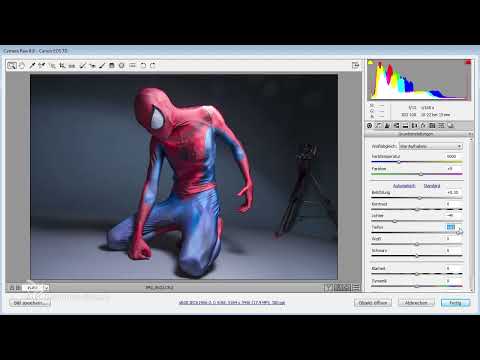This screenshot has height=360, width=480.
Task: Select the Graduated Filter tool
Action: (x=112, y=65)
